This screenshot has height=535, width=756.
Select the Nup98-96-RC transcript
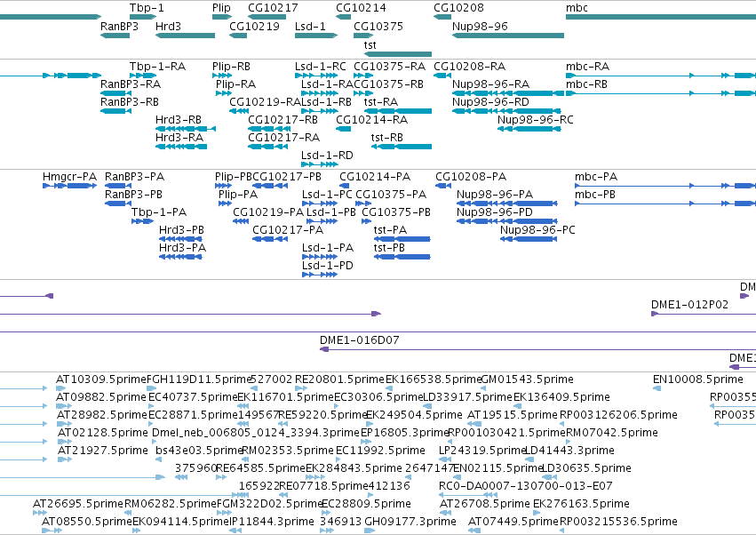tap(529, 129)
